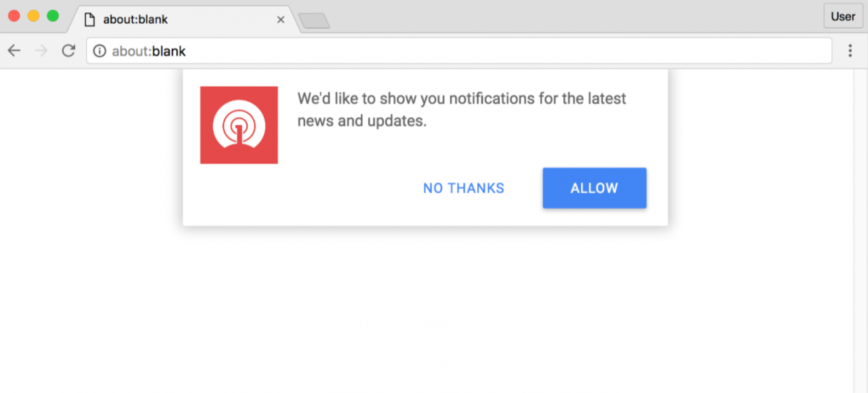Open the User profile button

click(x=843, y=16)
